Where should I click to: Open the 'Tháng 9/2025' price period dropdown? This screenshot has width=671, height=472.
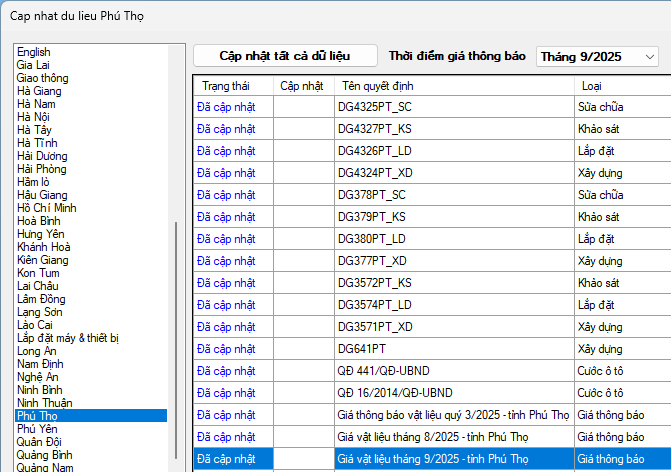pyautogui.click(x=597, y=57)
